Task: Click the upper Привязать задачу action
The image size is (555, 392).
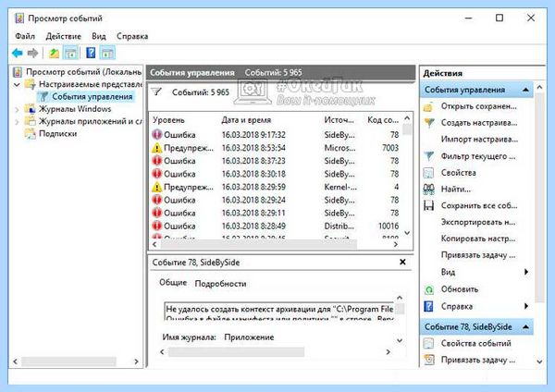Action: click(478, 255)
